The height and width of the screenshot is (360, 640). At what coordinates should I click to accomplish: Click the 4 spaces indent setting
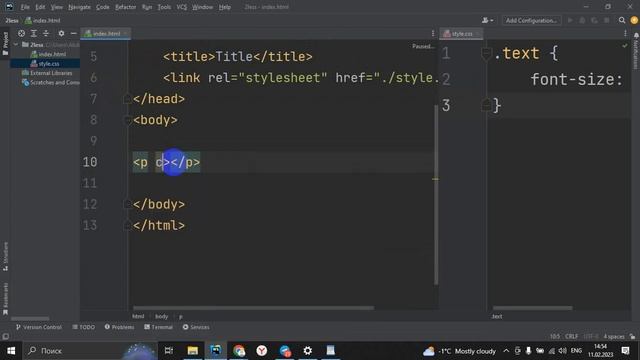coord(613,336)
